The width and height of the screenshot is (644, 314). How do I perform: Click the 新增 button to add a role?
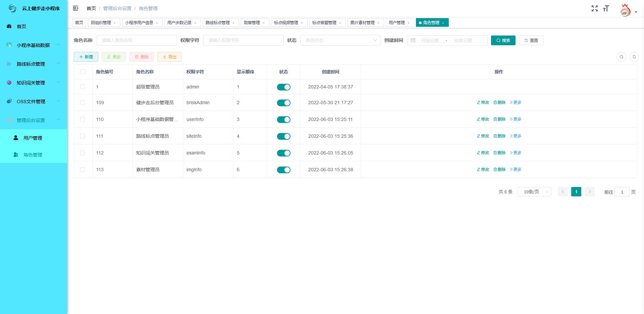pyautogui.click(x=86, y=57)
